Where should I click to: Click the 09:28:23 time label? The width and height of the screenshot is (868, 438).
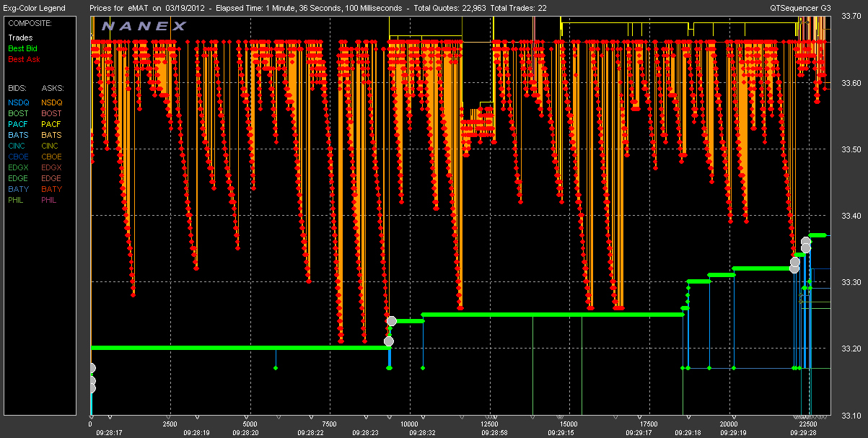coord(364,433)
